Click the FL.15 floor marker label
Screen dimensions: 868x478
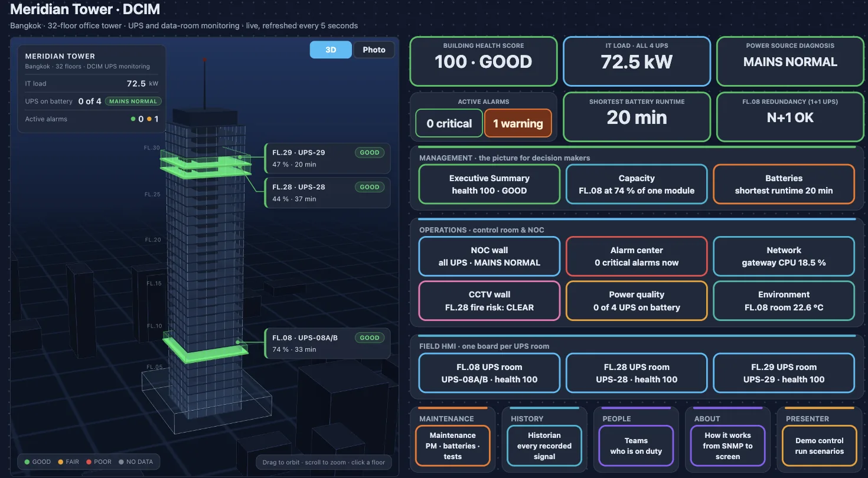154,284
